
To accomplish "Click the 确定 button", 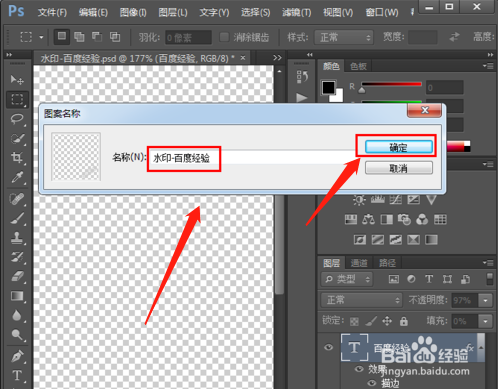I will click(399, 147).
